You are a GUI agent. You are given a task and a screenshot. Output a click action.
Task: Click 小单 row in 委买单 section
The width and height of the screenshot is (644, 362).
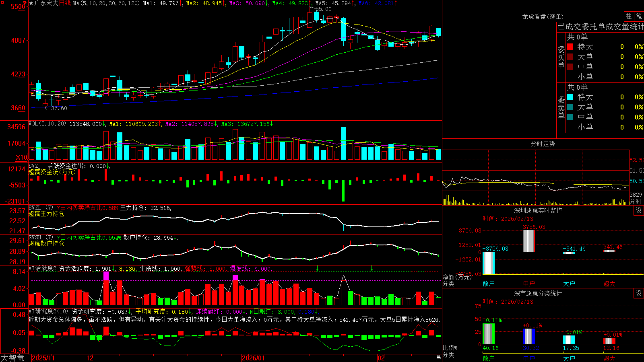pos(605,77)
